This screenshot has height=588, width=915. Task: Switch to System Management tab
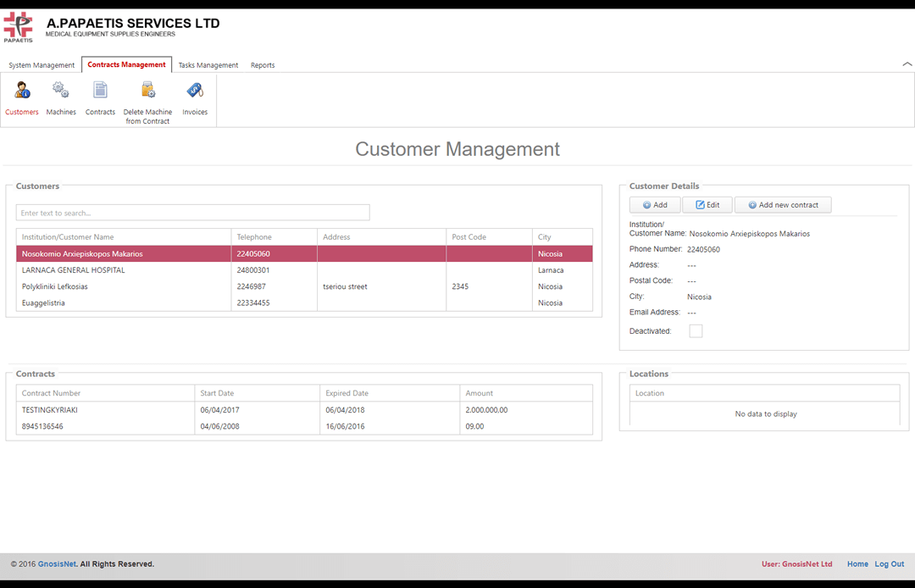click(42, 65)
